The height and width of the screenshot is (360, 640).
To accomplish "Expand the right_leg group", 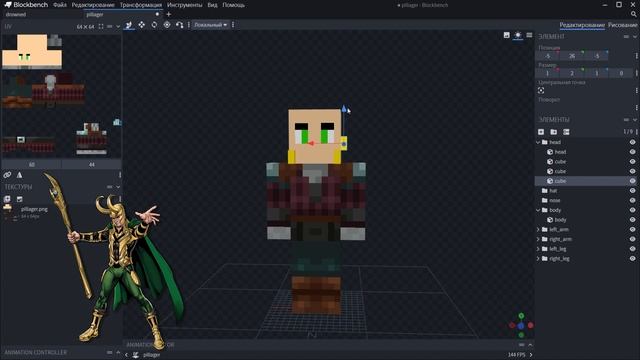I will (538, 259).
